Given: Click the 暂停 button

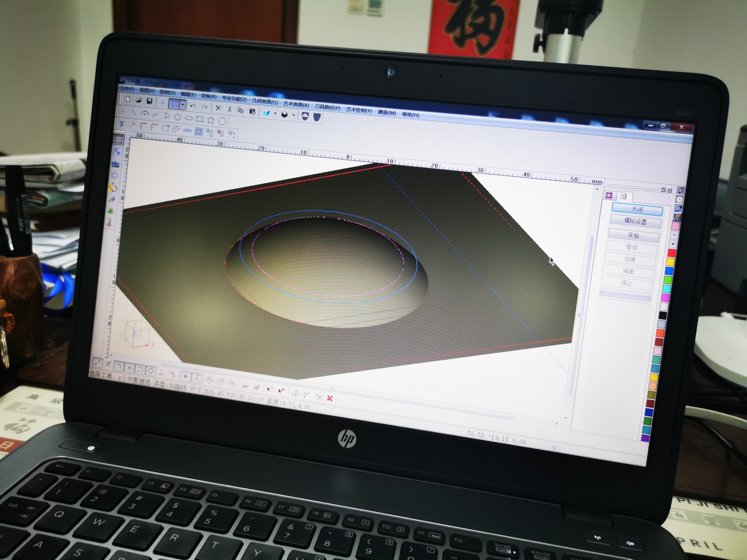Looking at the screenshot, I should click(x=632, y=247).
